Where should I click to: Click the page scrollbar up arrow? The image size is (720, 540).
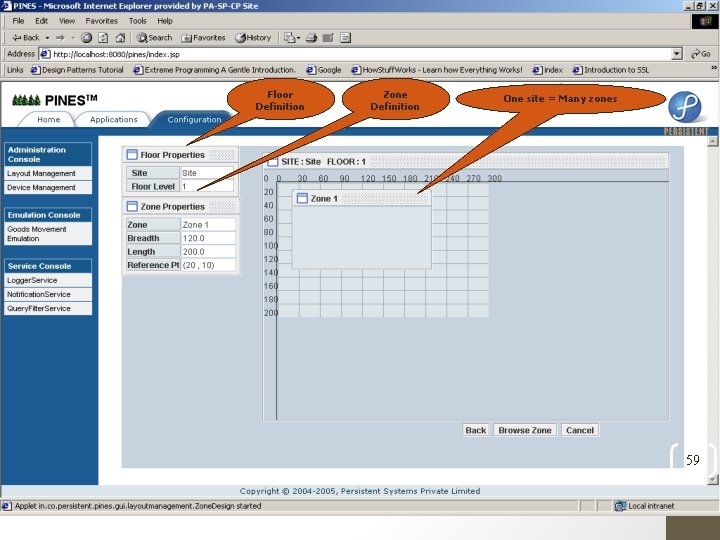coord(713,141)
